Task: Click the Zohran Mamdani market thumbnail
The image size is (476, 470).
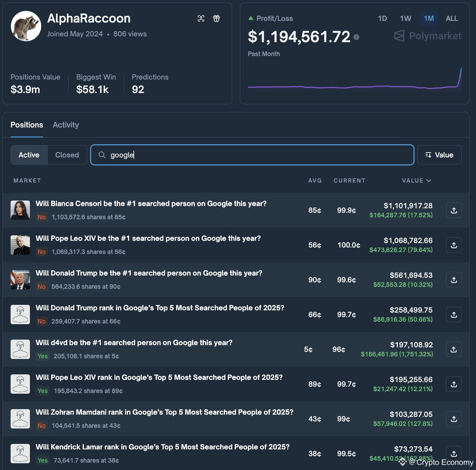Action: point(20,418)
